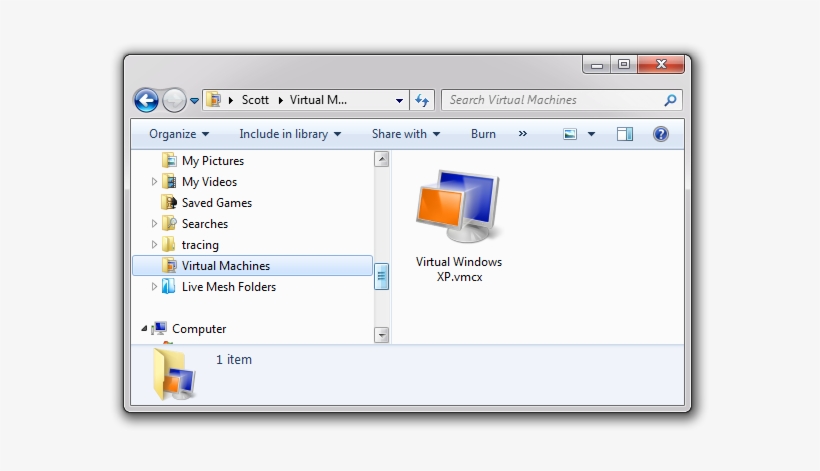Collapse the Computer tree node

pos(144,329)
